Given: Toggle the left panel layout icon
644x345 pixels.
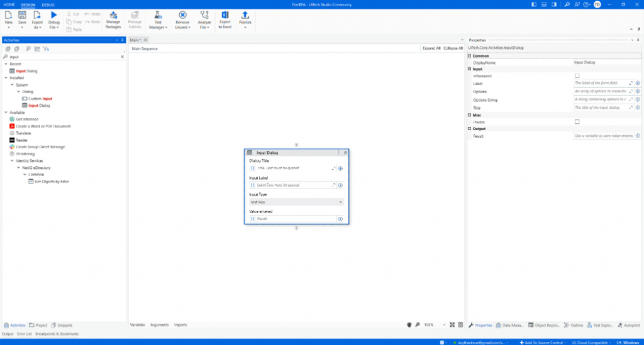Looking at the screenshot, I should tap(534, 4).
